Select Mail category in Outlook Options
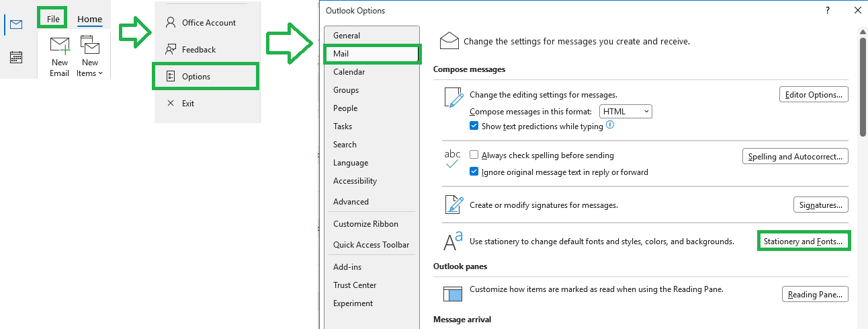868x329 pixels. point(372,53)
